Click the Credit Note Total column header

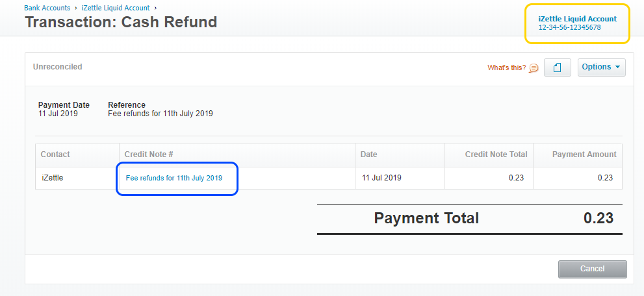(x=496, y=154)
